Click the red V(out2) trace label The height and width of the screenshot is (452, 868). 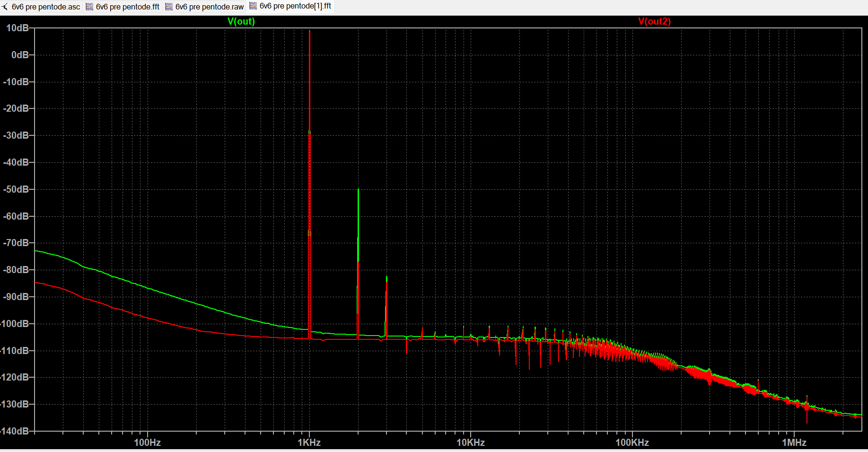[x=655, y=21]
